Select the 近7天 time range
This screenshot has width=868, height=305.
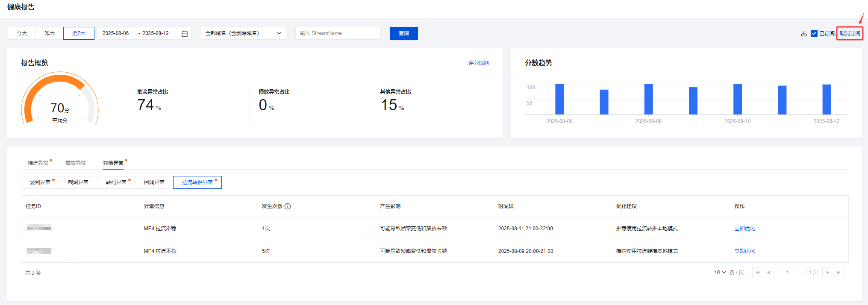[x=79, y=33]
